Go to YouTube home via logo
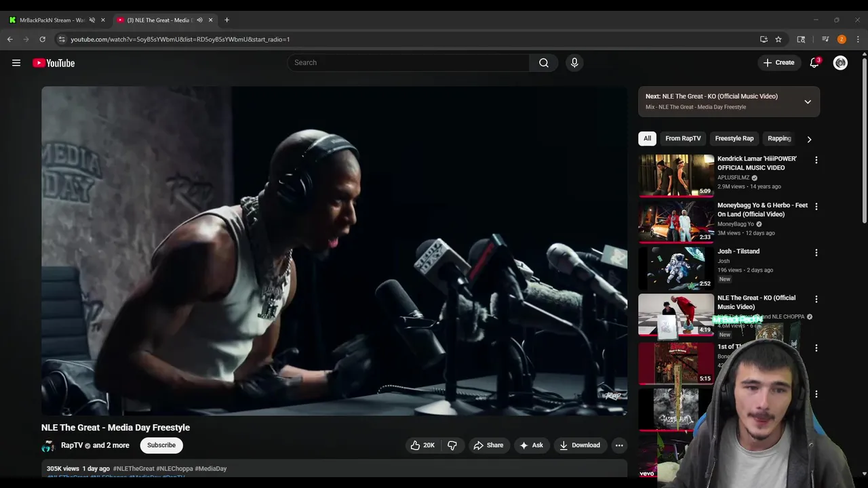The height and width of the screenshot is (488, 868). point(54,63)
